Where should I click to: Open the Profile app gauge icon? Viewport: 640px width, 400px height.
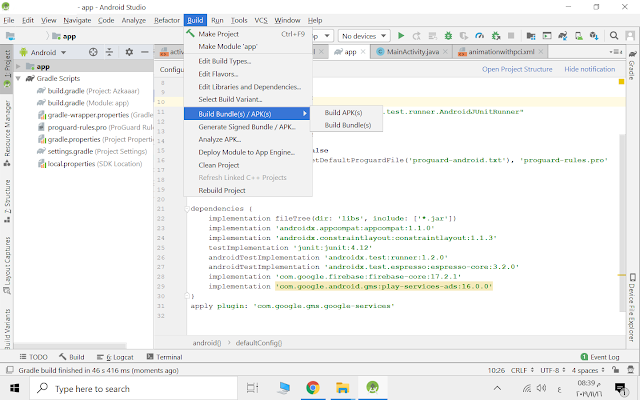pos(480,36)
